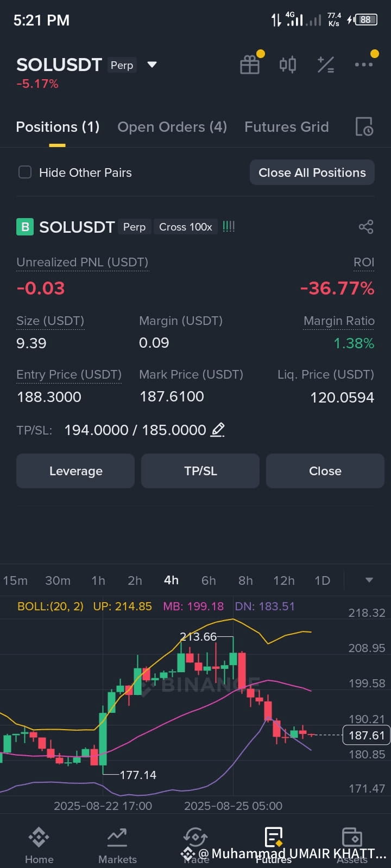Viewport: 391px width, 868px height.
Task: Select the 15m timeframe
Action: (15, 580)
